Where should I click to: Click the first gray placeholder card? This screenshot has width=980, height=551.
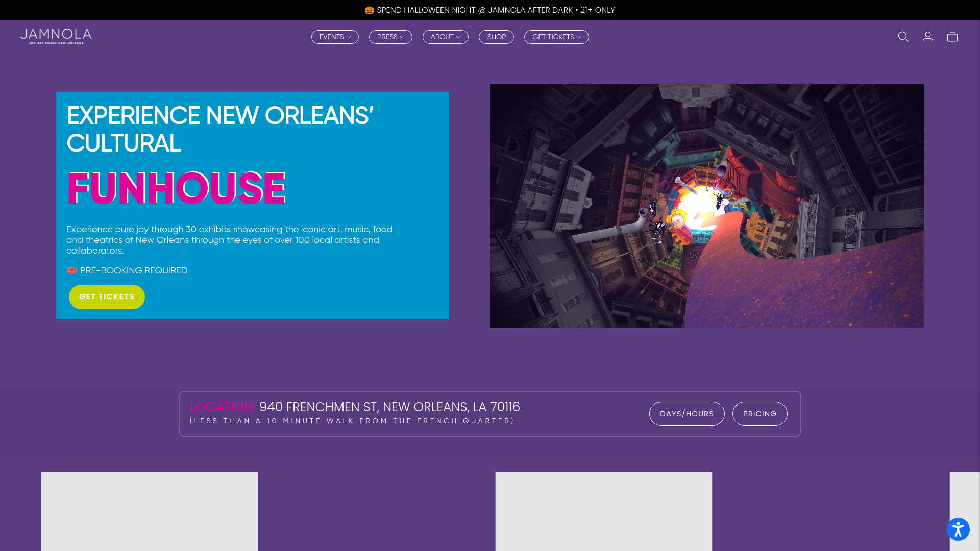(150, 512)
